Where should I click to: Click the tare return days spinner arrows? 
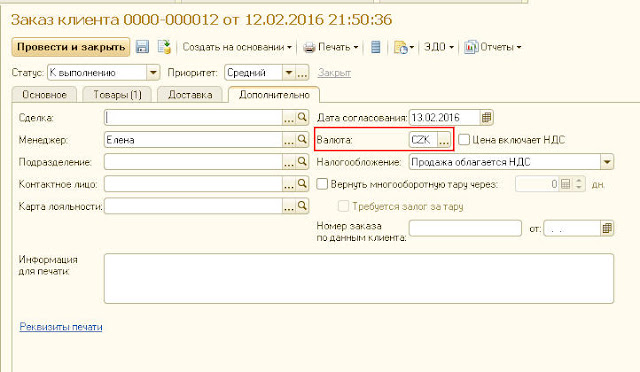(578, 184)
